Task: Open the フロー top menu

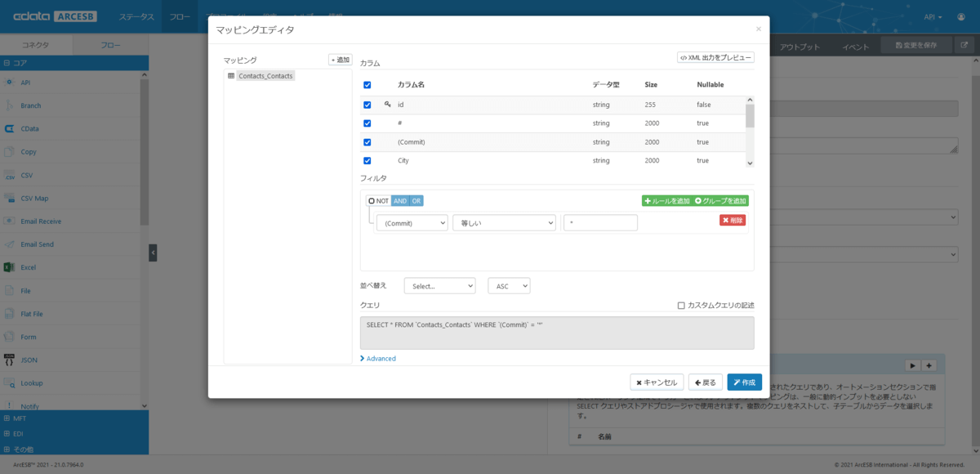Action: point(180,16)
